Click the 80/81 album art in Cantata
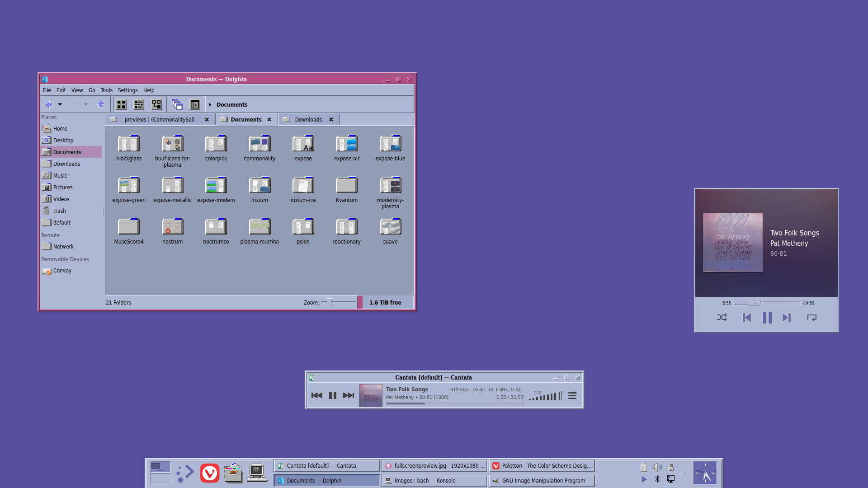The image size is (868, 488). coord(370,395)
